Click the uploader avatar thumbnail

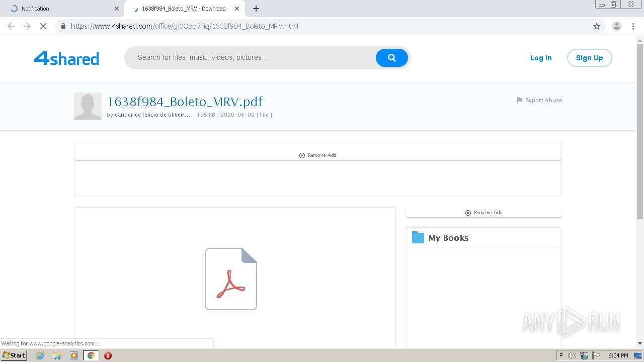click(88, 106)
